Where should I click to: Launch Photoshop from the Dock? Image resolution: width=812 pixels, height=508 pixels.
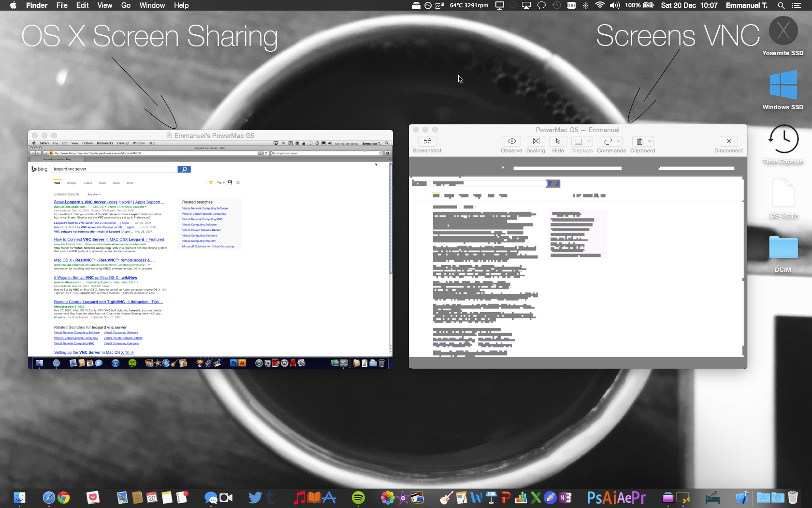594,497
